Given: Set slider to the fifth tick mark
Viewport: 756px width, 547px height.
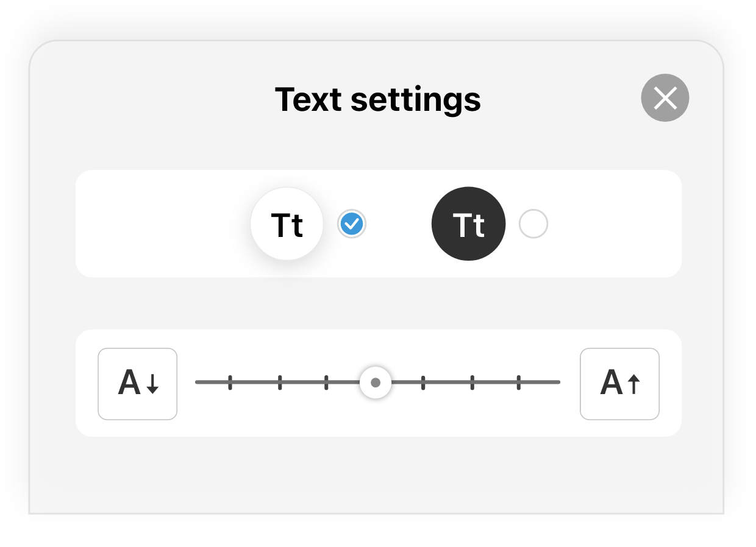Looking at the screenshot, I should point(423,383).
